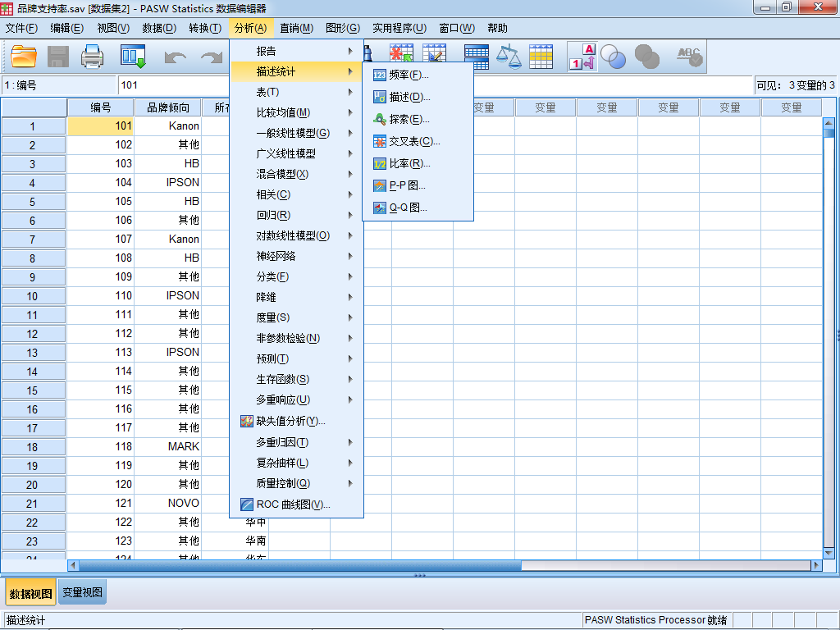Choose P-P 图... from the submenu
The width and height of the screenshot is (840, 630).
pyautogui.click(x=418, y=185)
